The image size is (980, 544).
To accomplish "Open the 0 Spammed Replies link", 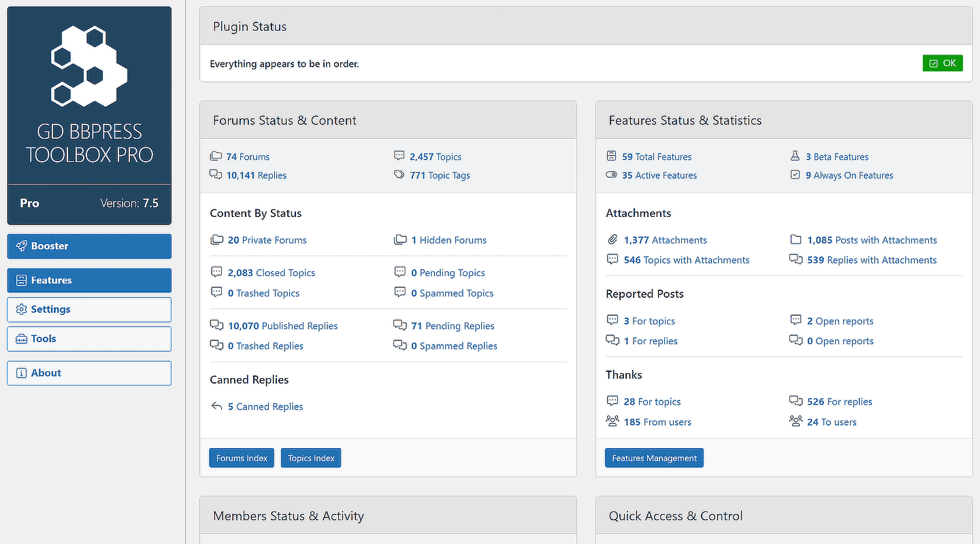I will [454, 345].
